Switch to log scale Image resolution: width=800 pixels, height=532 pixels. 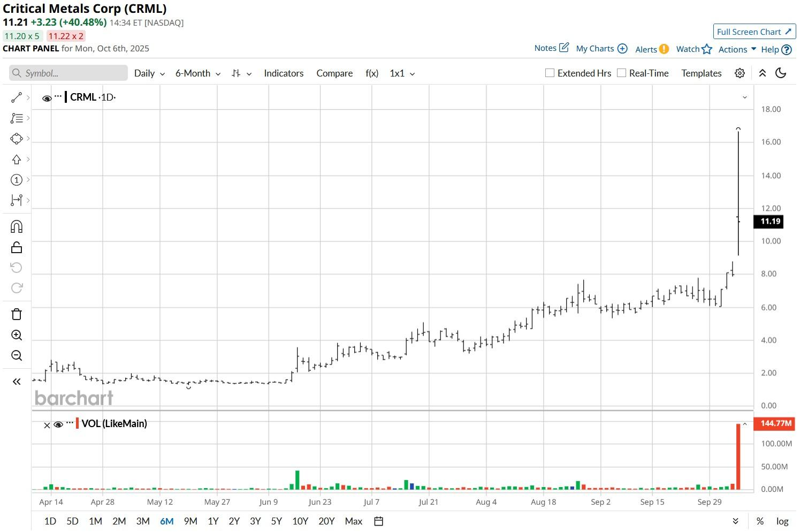tap(782, 521)
